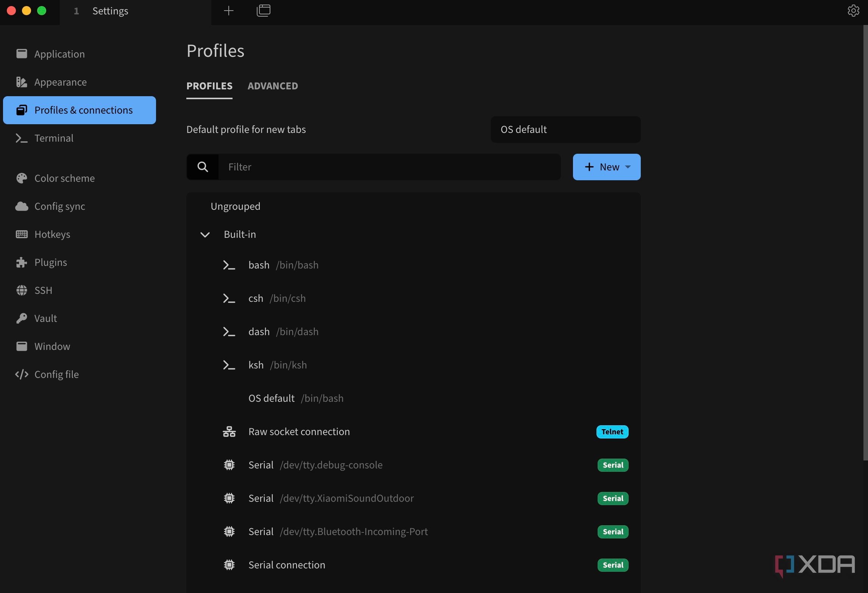This screenshot has height=593, width=868.
Task: Open the New profile dropdown arrow
Action: pos(628,167)
